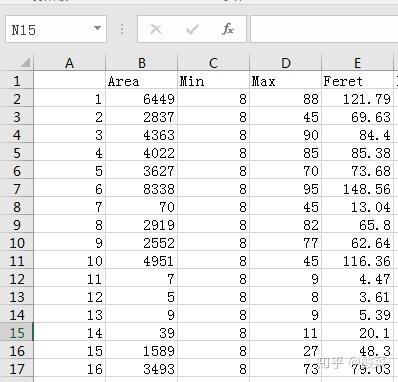Viewport: 398px width, 382px height.
Task: Click the Select All corner triangle
Action: click(25, 62)
